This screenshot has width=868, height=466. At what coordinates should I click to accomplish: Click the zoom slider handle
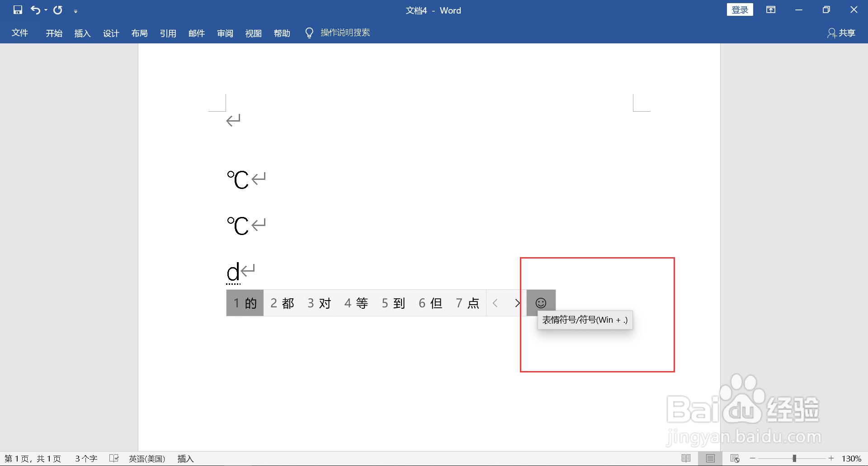point(794,458)
